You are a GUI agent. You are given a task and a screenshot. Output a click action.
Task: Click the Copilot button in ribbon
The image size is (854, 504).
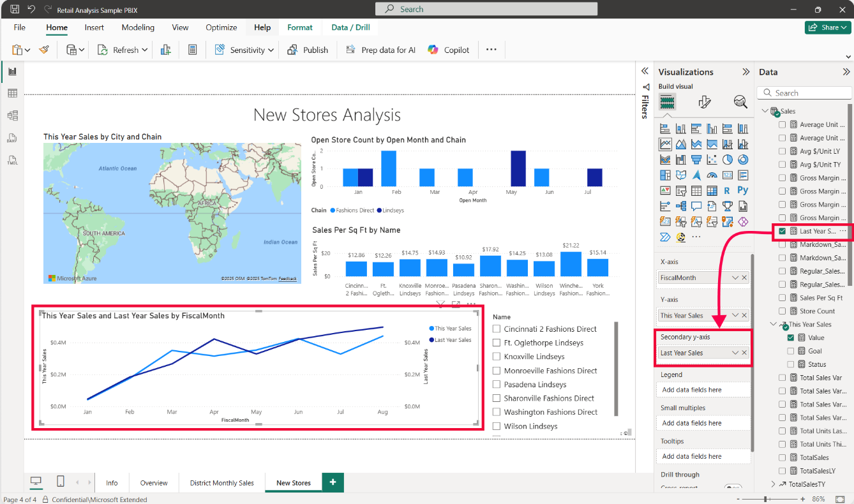(x=449, y=50)
